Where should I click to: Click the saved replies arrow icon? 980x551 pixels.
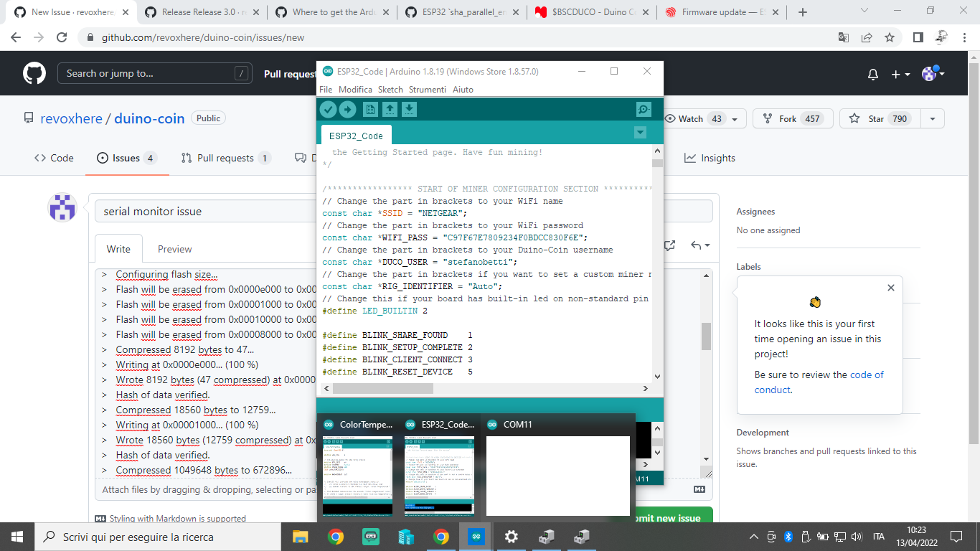[700, 245]
